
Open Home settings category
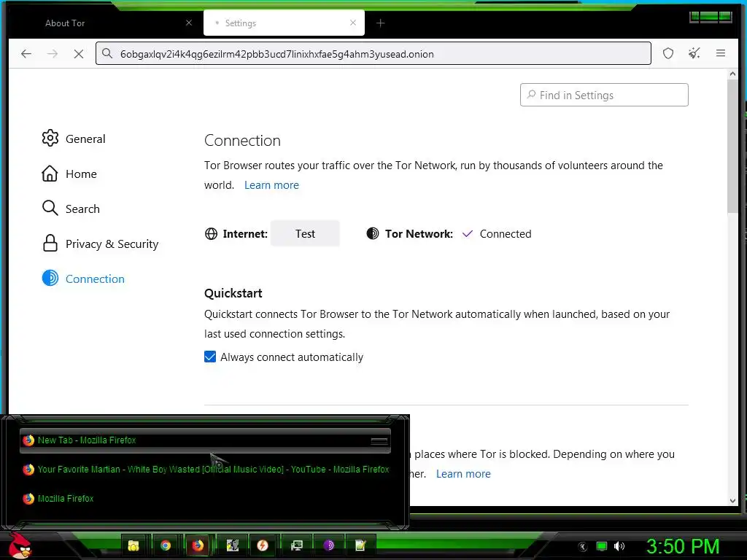69,174
